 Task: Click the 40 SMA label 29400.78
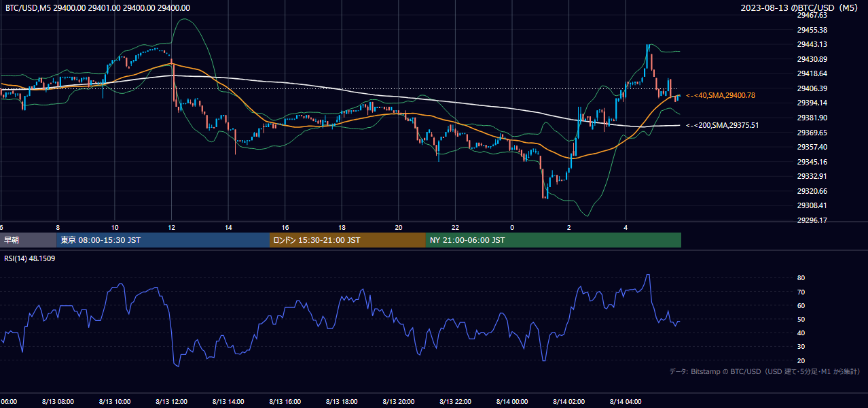[721, 96]
